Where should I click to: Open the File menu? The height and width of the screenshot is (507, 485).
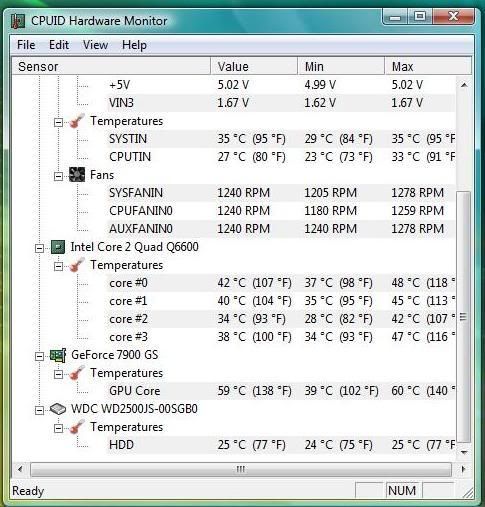[x=26, y=45]
